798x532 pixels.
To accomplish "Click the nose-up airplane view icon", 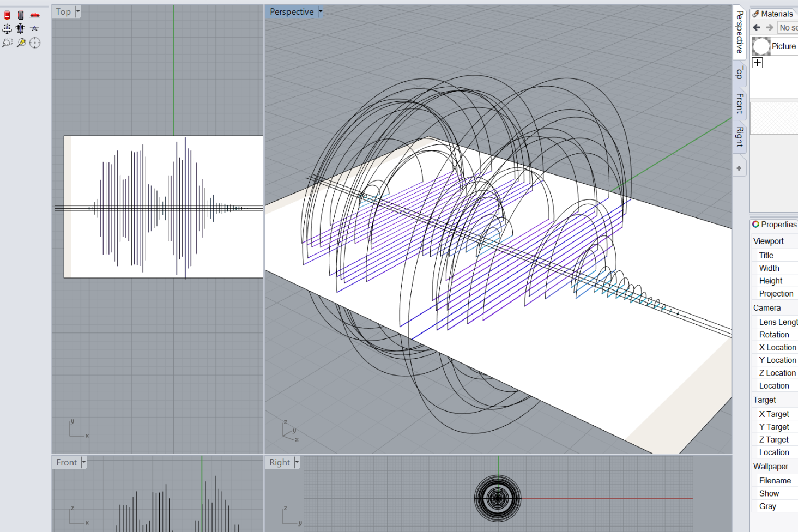I will 21,29.
